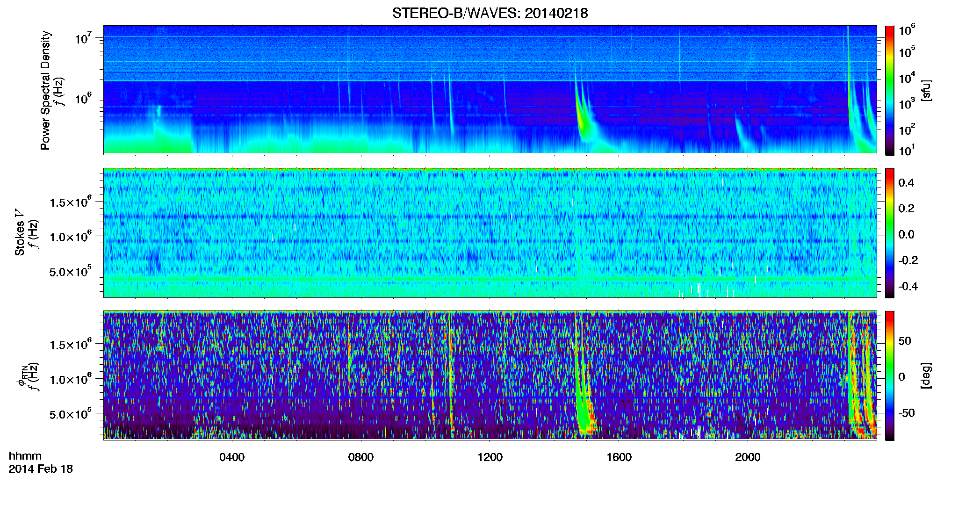Click the Stokes V colorbar
980x505 pixels.
(x=890, y=233)
